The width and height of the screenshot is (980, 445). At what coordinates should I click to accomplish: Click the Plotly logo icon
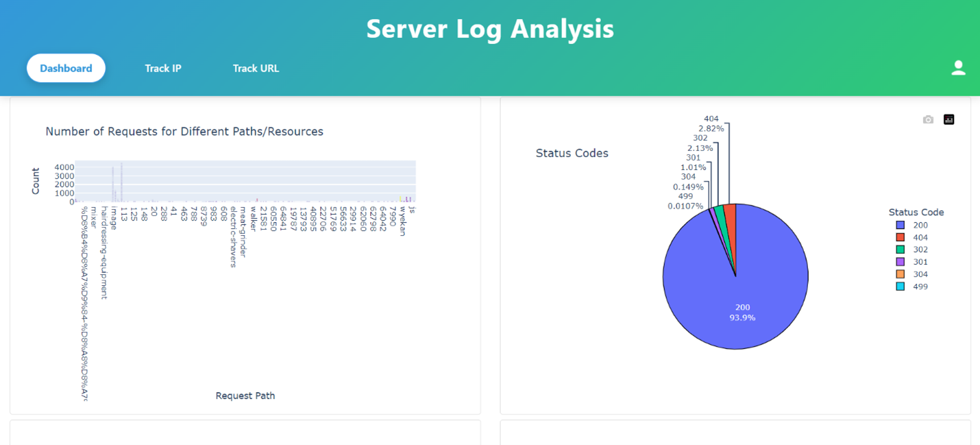[948, 119]
